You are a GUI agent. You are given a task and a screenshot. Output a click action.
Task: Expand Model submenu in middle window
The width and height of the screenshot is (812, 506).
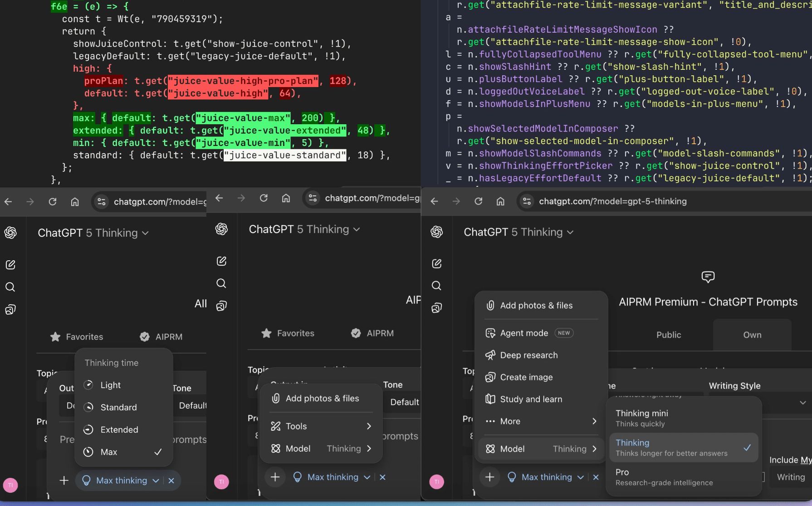point(321,448)
